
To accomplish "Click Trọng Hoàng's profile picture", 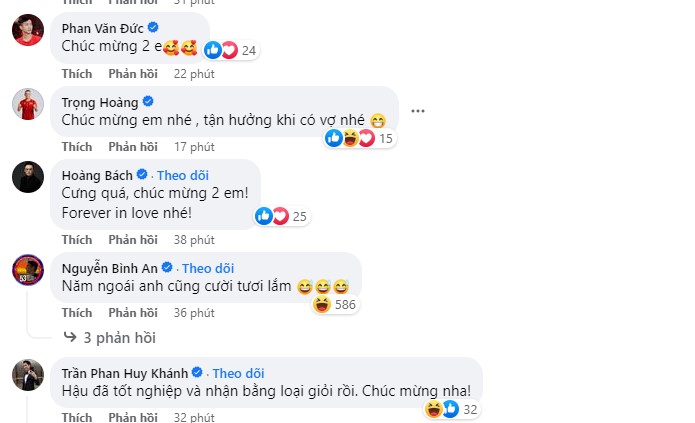I will (28, 104).
